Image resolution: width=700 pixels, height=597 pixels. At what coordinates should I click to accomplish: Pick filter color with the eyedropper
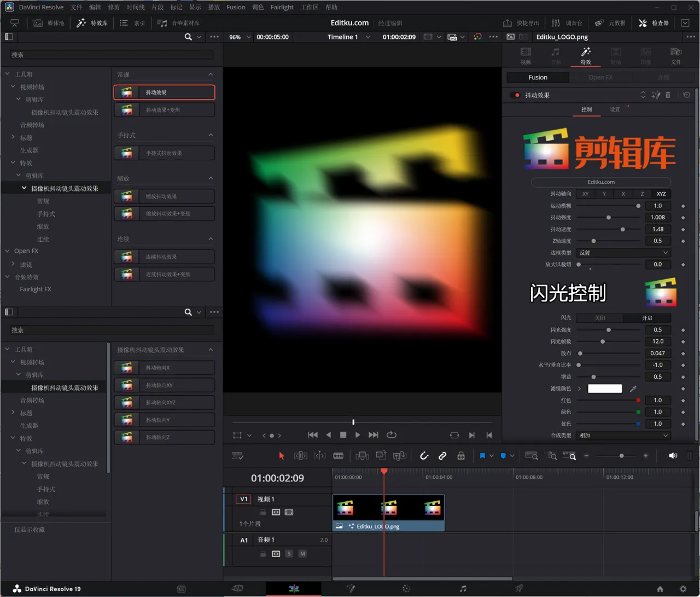click(633, 389)
